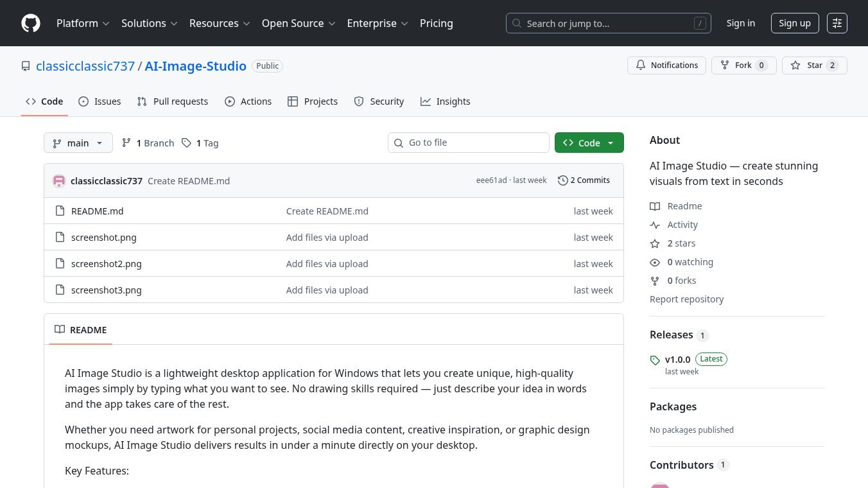The image size is (868, 488).
Task: Expand the main branch dropdown
Action: tap(78, 143)
